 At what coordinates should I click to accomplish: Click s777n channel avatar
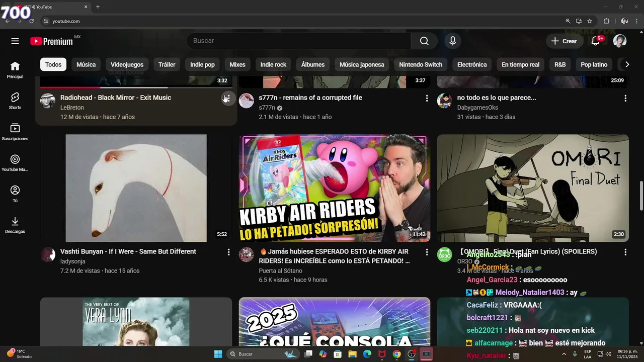click(247, 101)
